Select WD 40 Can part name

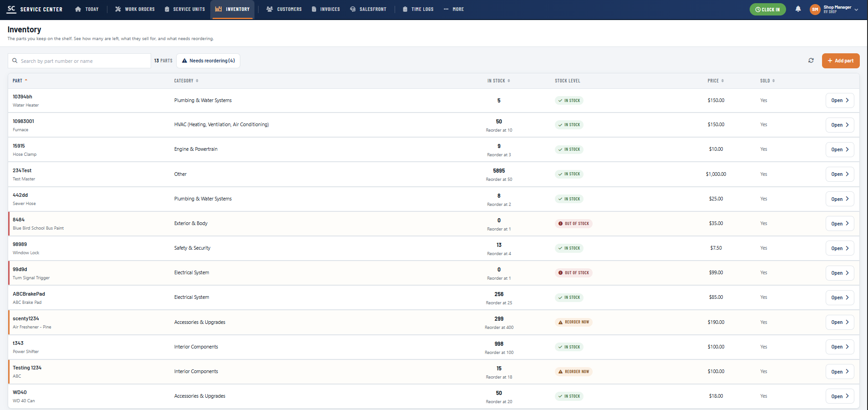tap(24, 401)
